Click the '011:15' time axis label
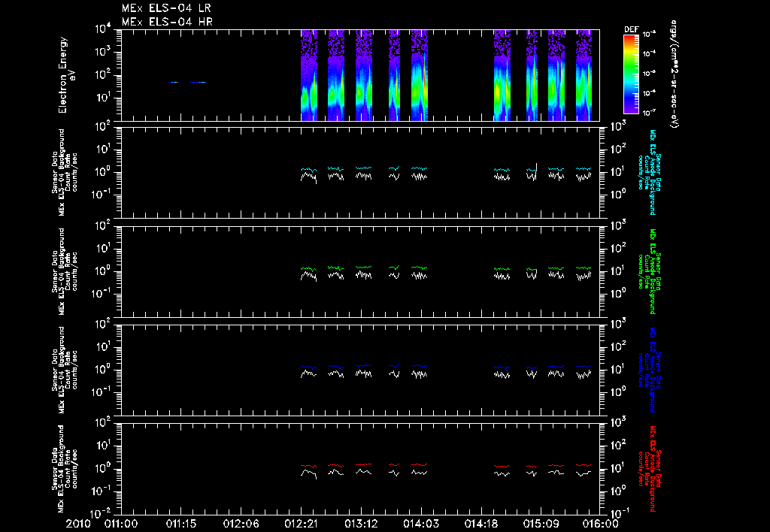The width and height of the screenshot is (770, 532). (x=181, y=524)
